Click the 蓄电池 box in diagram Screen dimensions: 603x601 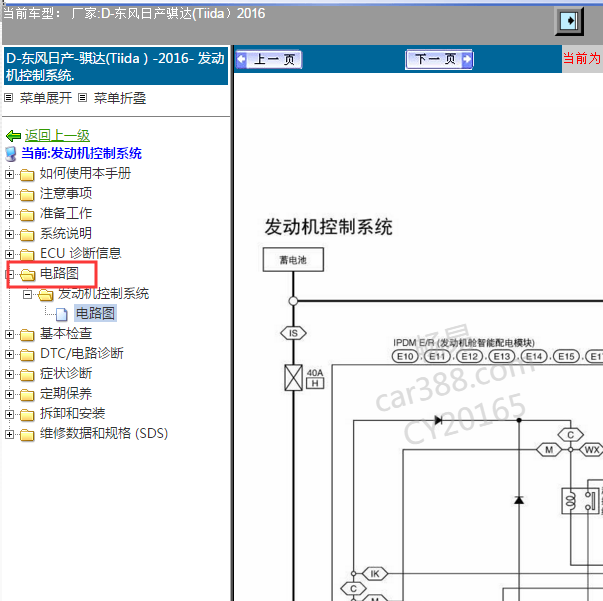[x=293, y=260]
